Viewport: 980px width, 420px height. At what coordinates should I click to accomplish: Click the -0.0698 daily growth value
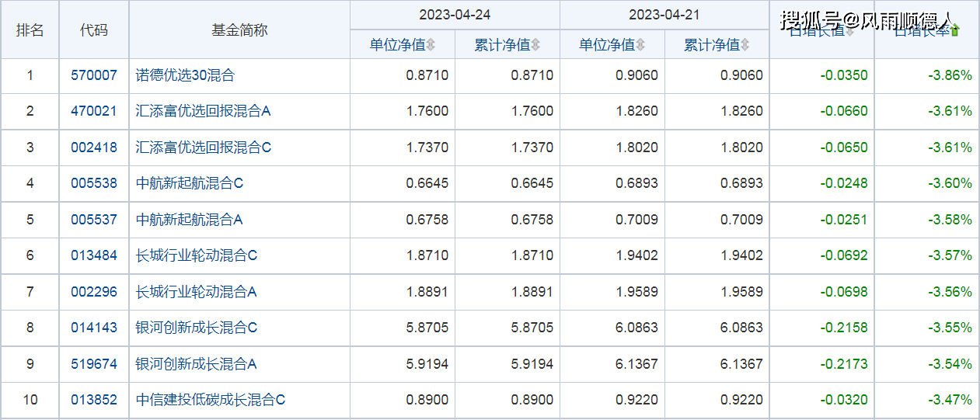click(844, 292)
